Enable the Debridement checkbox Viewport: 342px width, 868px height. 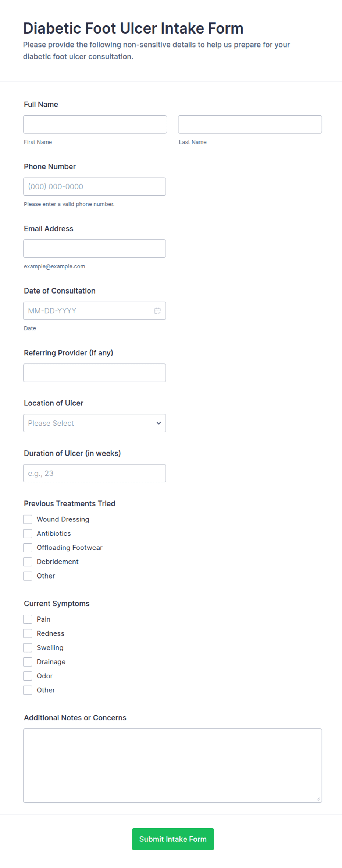(28, 562)
